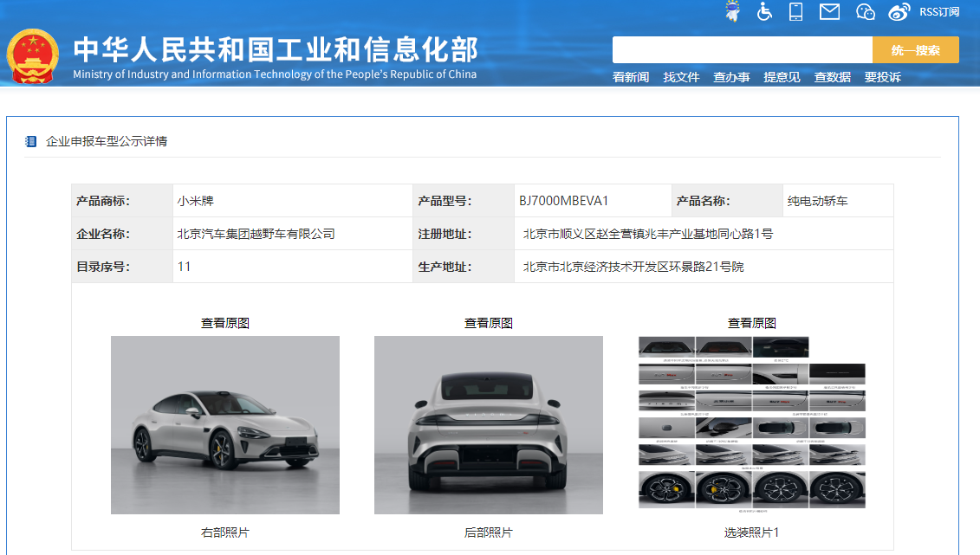This screenshot has width=980, height=555.
Task: Select the 查数据 navigation item
Action: (832, 77)
